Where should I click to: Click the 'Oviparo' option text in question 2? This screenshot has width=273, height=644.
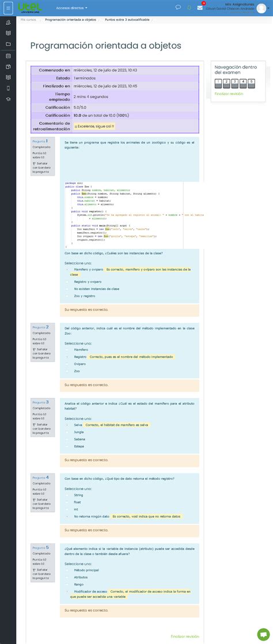tap(79, 364)
